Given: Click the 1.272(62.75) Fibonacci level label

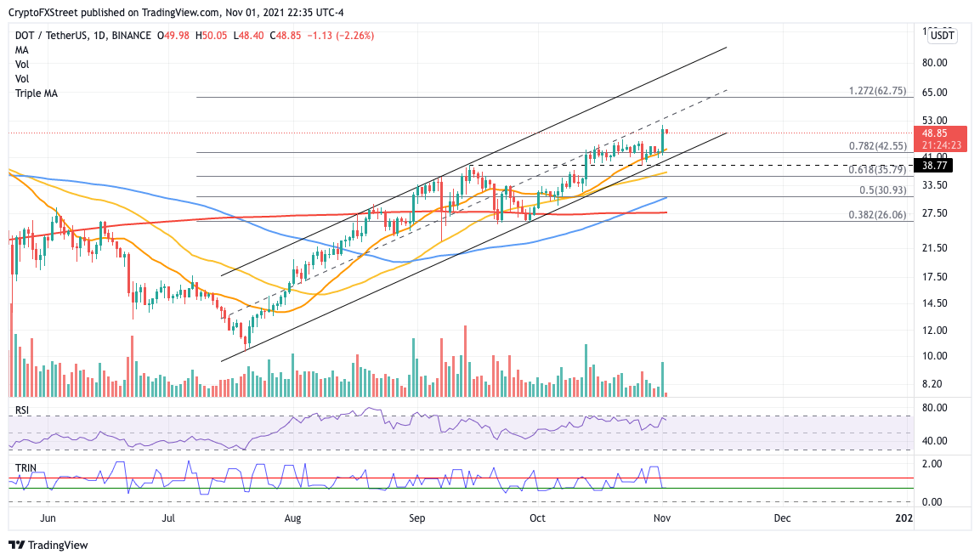Looking at the screenshot, I should 877,91.
